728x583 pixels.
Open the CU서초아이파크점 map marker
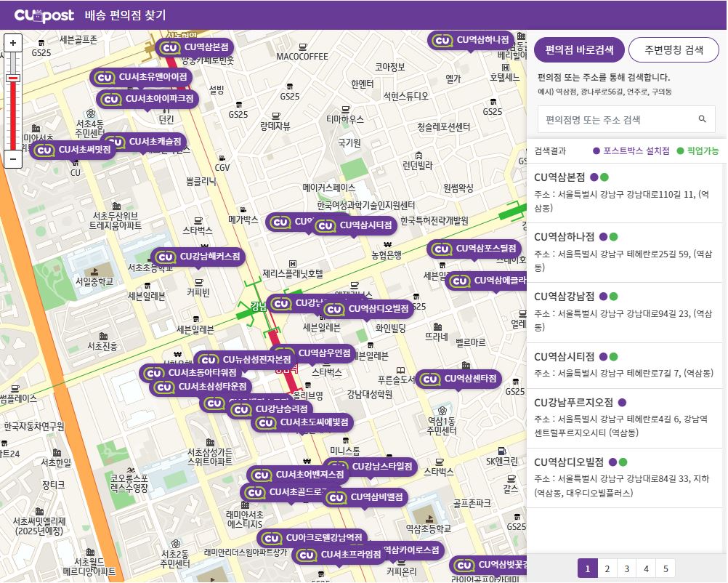point(147,99)
